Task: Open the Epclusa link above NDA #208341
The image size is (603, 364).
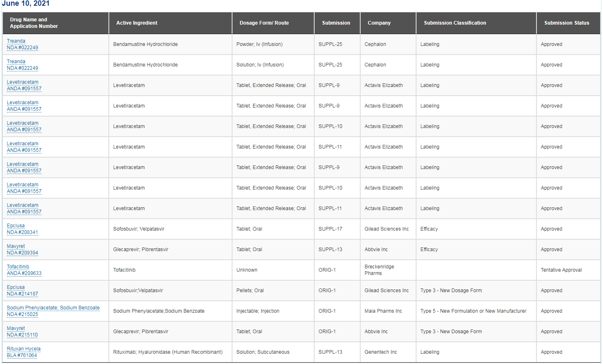Action: pyautogui.click(x=16, y=226)
